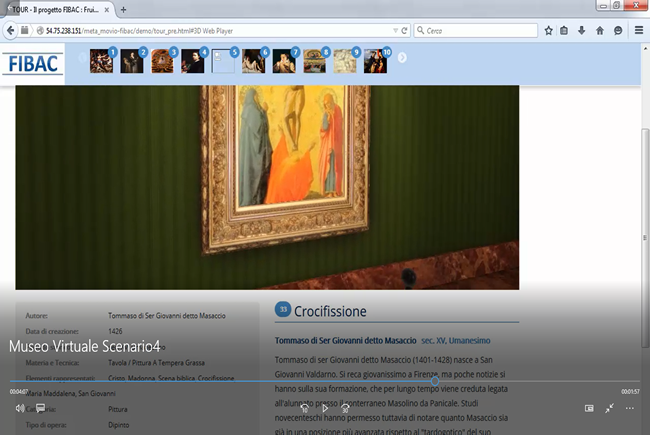Screen dimensions: 650x435
Task: Go to the browser home page icon
Action: (x=599, y=30)
